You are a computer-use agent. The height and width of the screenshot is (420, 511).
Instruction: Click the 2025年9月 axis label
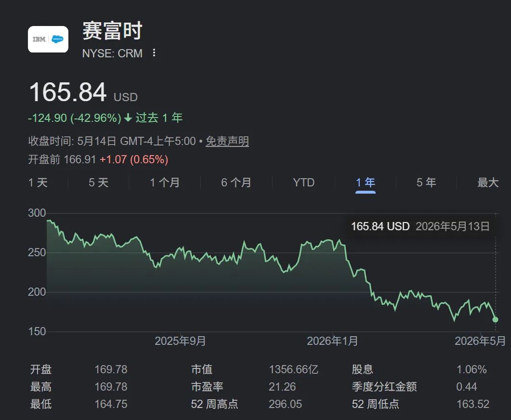pos(180,341)
